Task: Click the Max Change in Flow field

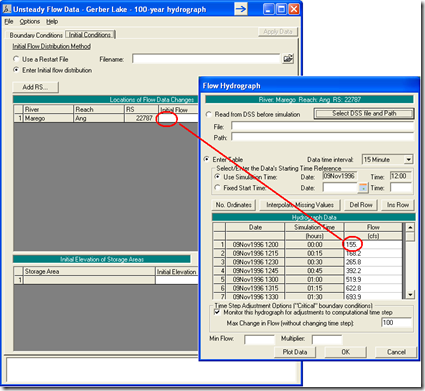Action: click(x=397, y=323)
